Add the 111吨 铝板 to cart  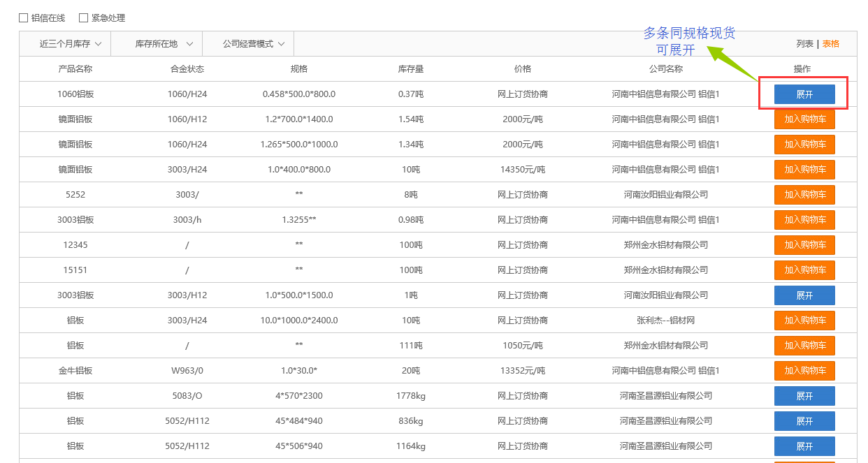[x=804, y=346]
